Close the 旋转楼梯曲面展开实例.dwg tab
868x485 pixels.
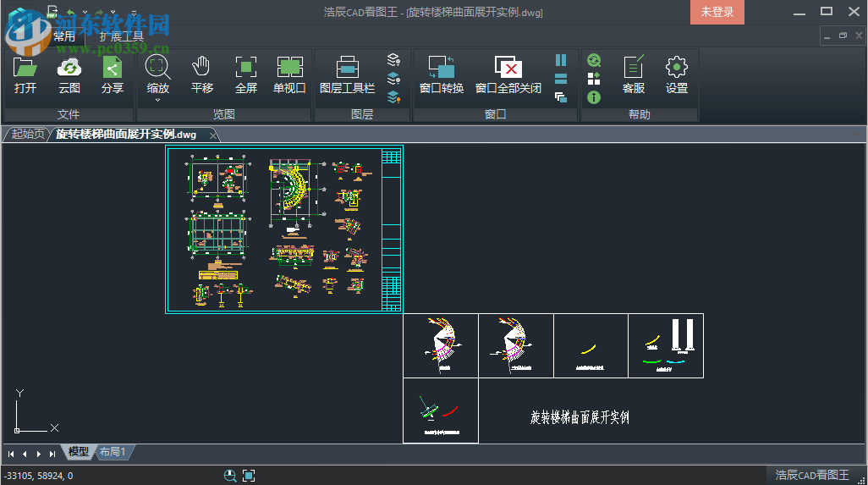[x=213, y=135]
